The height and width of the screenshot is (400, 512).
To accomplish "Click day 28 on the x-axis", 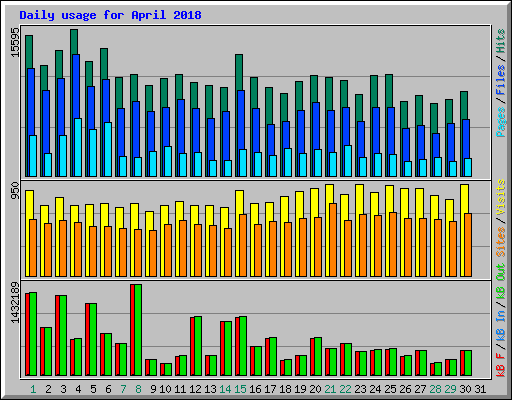I will point(435,389).
